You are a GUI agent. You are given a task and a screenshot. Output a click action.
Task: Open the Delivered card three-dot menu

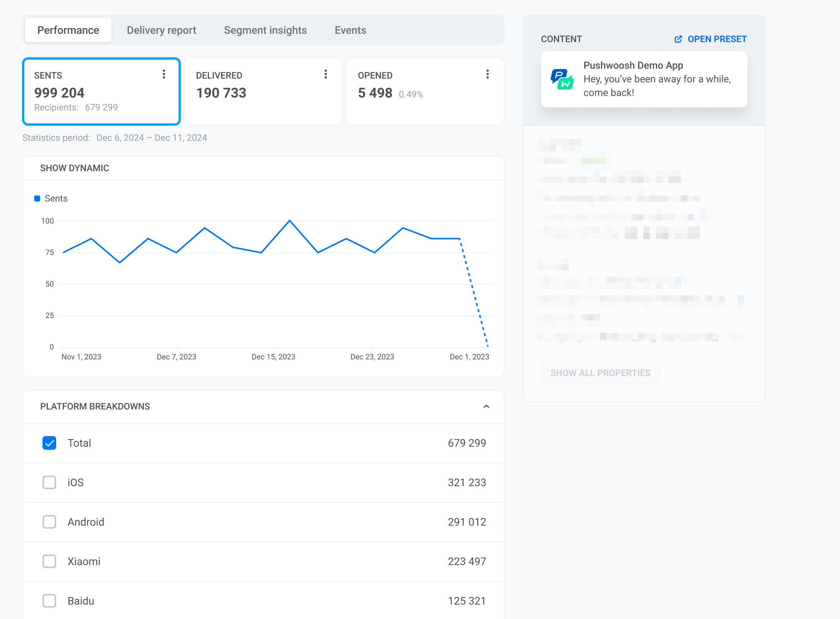tap(326, 74)
